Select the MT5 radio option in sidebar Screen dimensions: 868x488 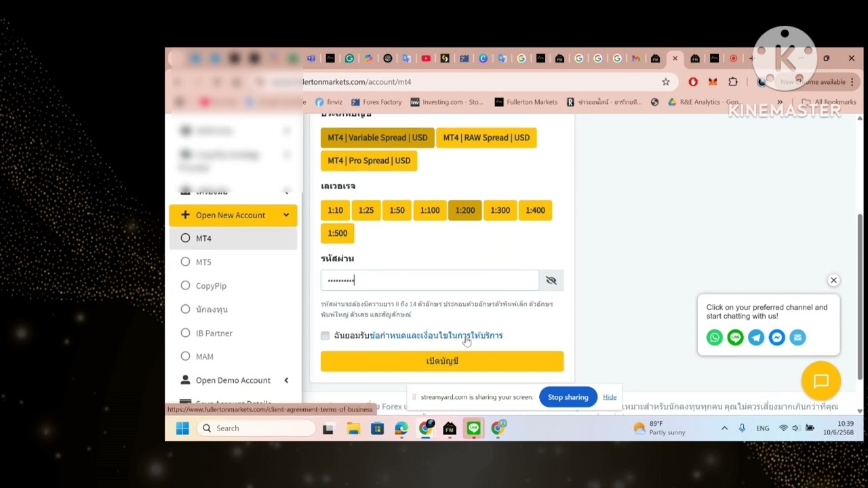click(x=185, y=262)
